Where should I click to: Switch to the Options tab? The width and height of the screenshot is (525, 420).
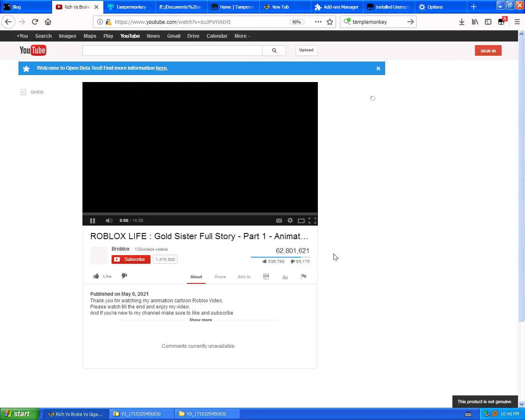pyautogui.click(x=441, y=7)
